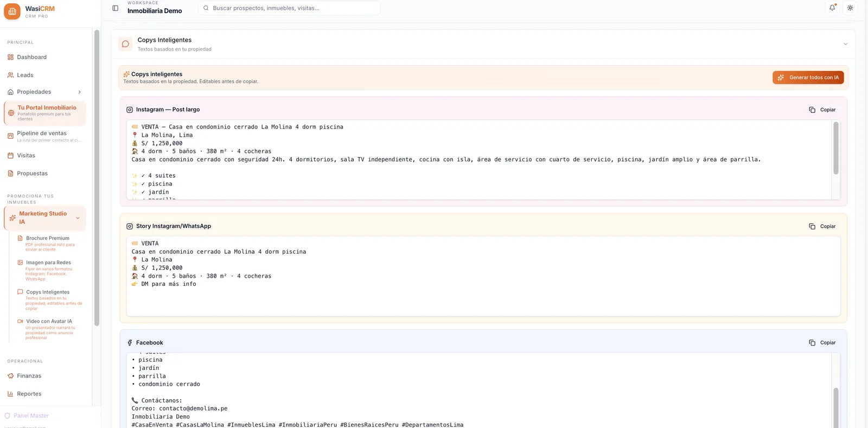Copy the Facebook post text

822,343
